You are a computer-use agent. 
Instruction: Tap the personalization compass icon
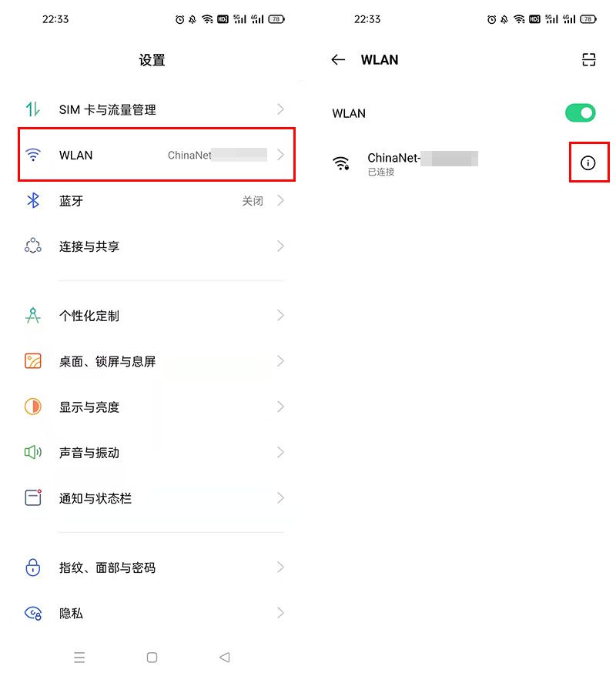pos(33,316)
